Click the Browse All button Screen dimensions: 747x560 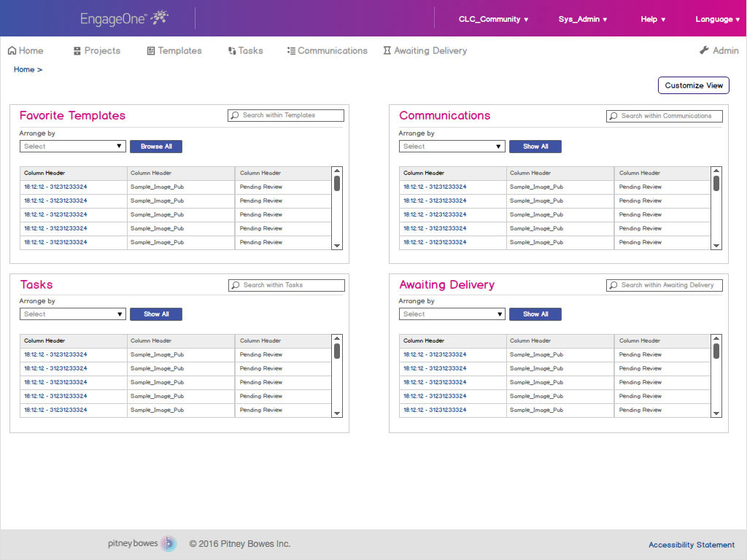coord(156,147)
